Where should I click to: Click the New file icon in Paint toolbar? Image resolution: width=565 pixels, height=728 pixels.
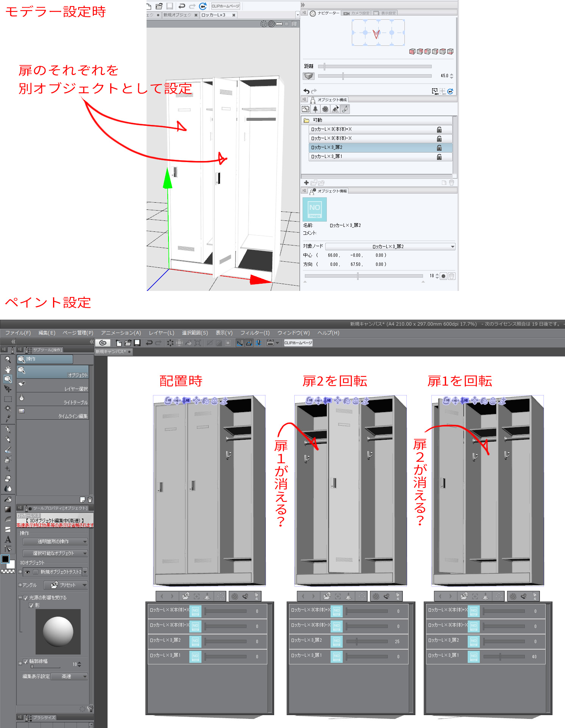(119, 343)
